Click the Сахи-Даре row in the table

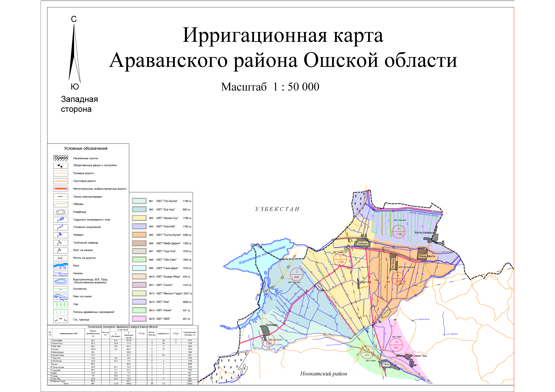tap(123, 341)
